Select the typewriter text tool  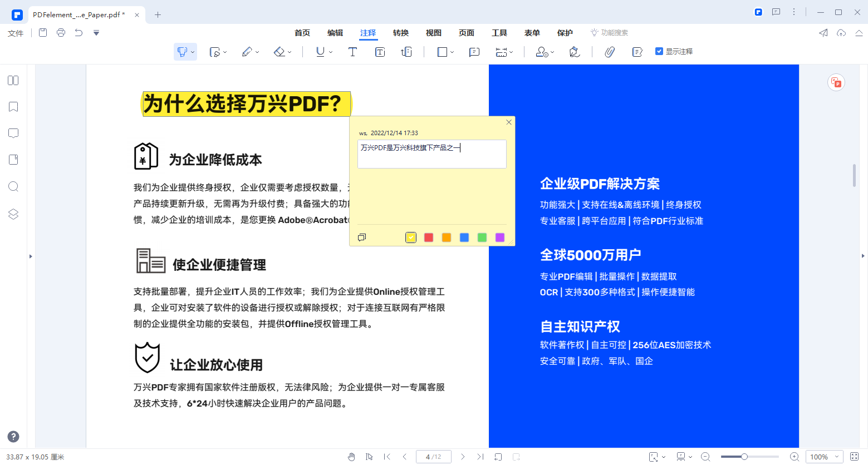pyautogui.click(x=352, y=51)
